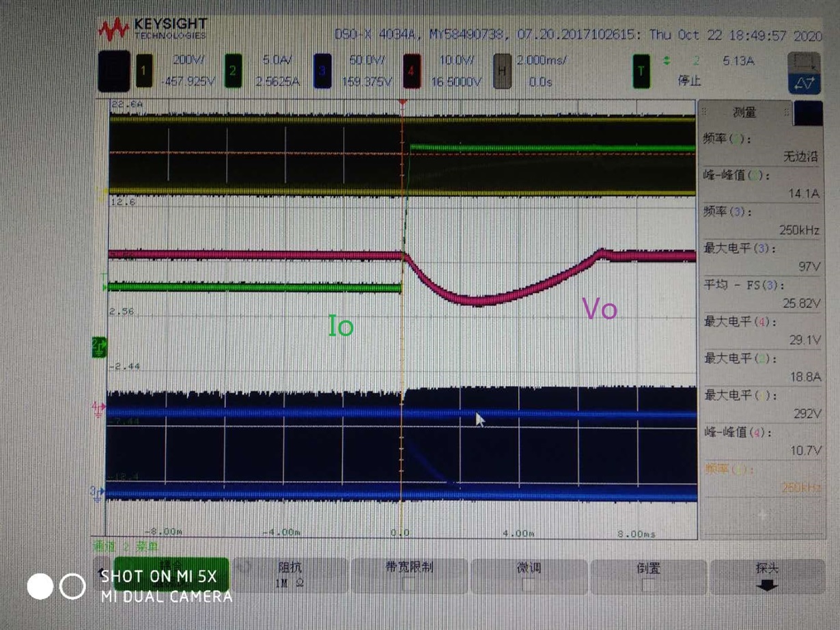Click the channel 4 scale 10.0V/ readout
Image resolution: width=840 pixels, height=630 pixels.
(456, 60)
